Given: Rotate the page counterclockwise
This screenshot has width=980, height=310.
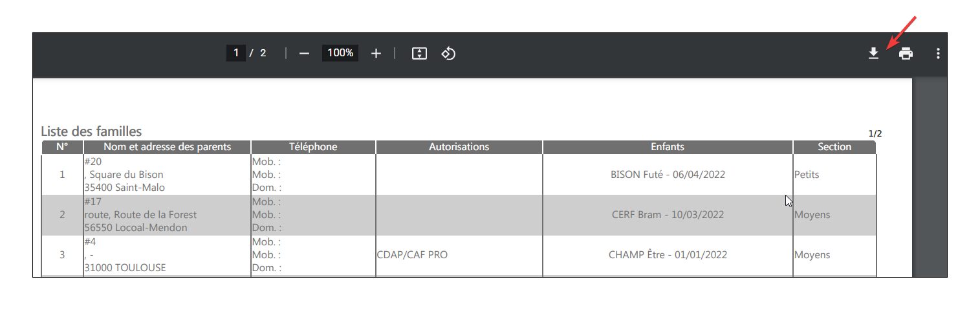Looking at the screenshot, I should tap(448, 53).
